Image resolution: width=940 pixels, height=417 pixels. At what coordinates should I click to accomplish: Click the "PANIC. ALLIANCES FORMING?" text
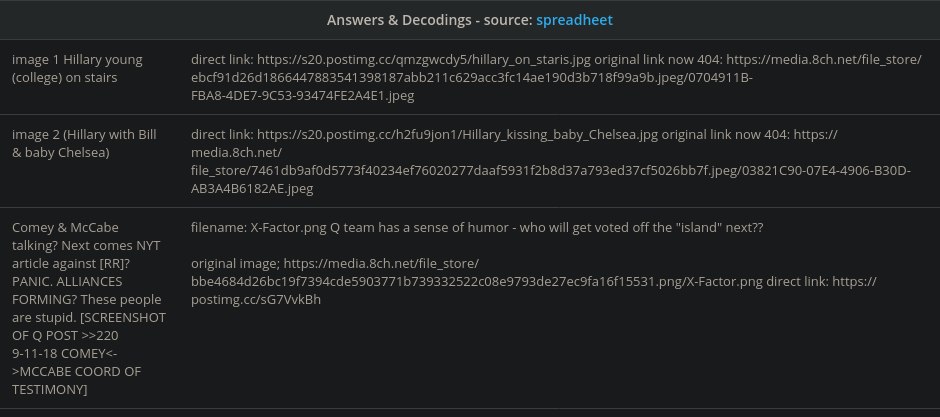coord(84,282)
